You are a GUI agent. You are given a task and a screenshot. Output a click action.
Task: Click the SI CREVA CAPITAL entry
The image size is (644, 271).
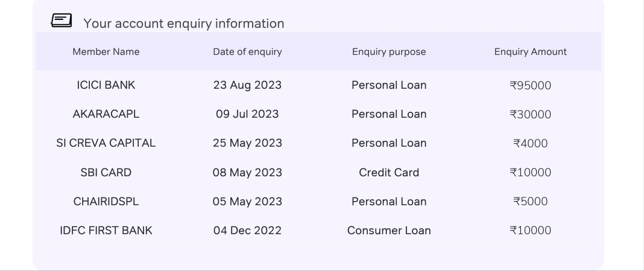[106, 143]
